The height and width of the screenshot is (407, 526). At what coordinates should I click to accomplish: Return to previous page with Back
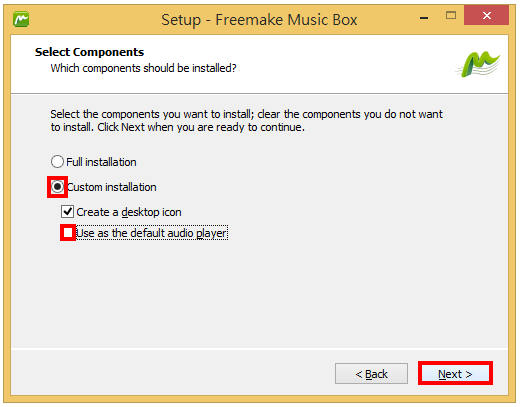371,373
